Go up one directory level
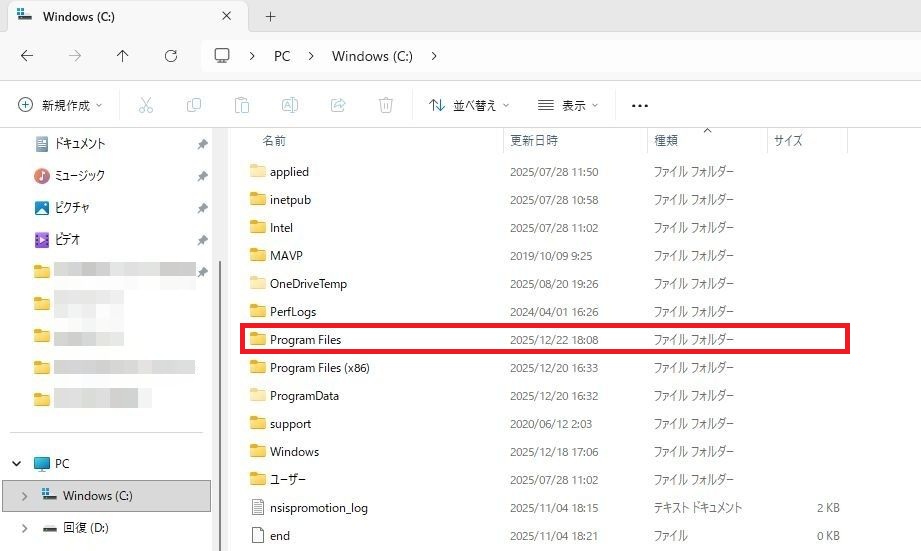 click(122, 56)
